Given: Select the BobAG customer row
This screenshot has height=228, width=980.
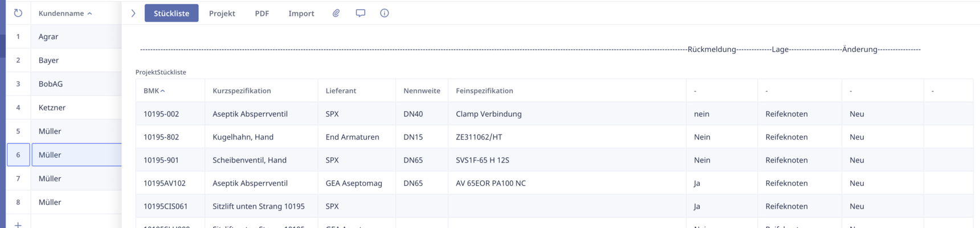Looking at the screenshot, I should [x=51, y=84].
